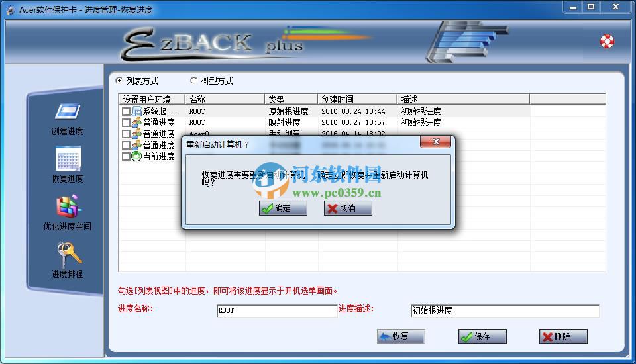Click the 系统起... row icon
This screenshot has height=364, width=636.
click(136, 111)
